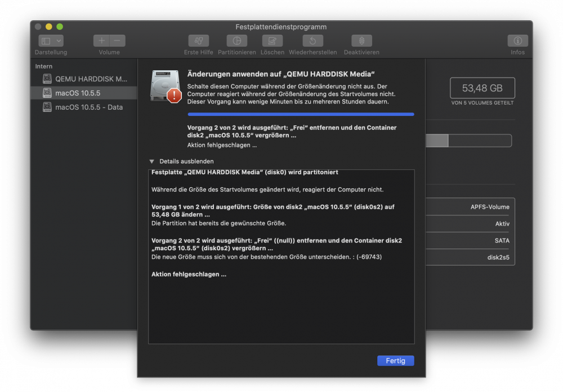This screenshot has height=392, width=563.
Task: Click the VON 5 VOLUMES GETEILT label
Action: click(x=482, y=103)
